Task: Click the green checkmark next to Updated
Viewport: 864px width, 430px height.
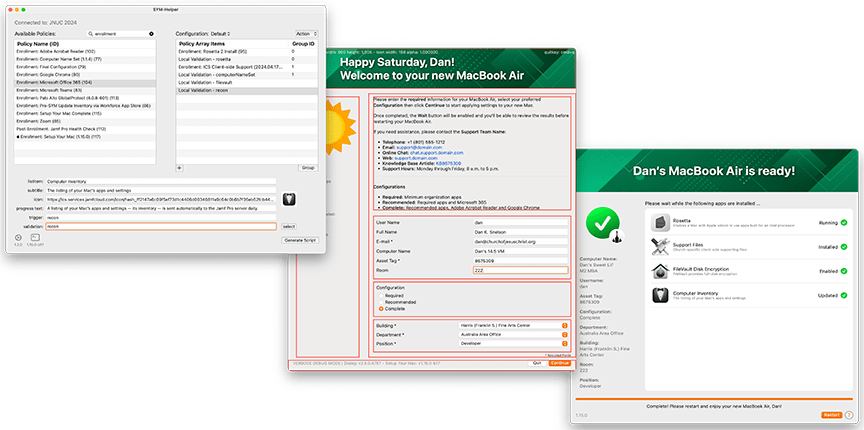Action: 844,295
